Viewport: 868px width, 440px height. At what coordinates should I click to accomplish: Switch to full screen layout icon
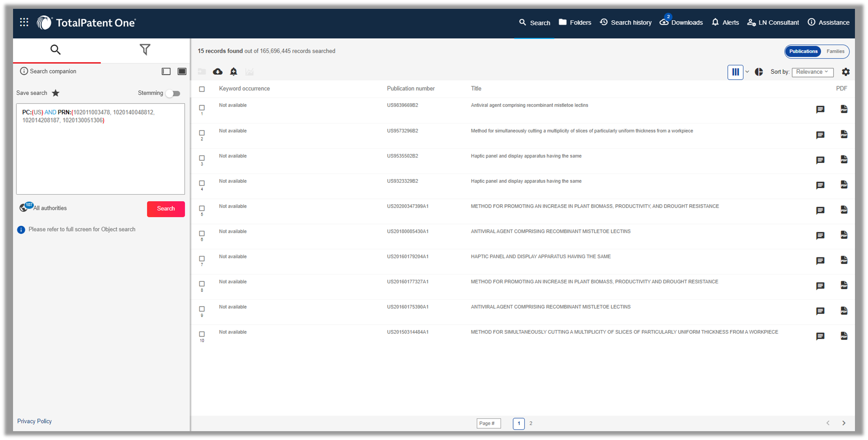click(182, 72)
